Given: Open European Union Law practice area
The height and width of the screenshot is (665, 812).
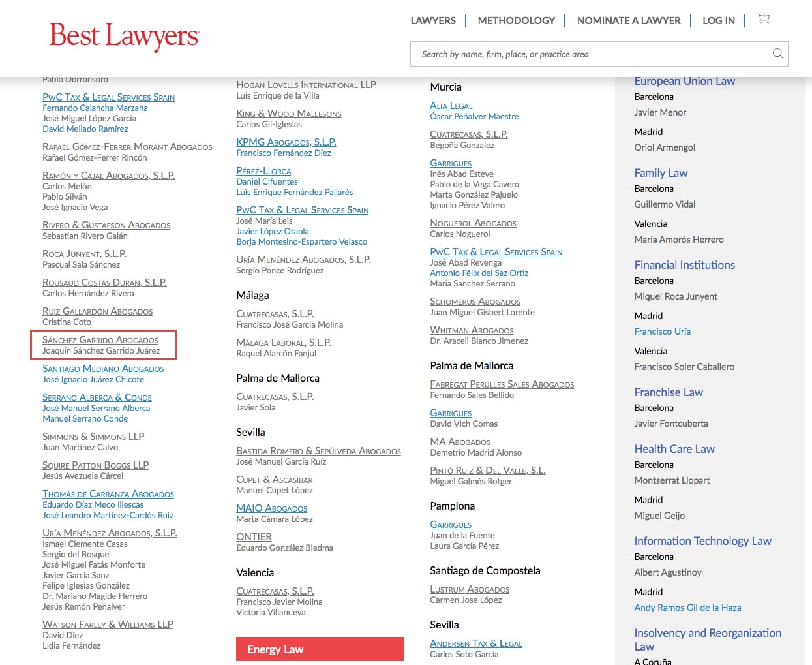Looking at the screenshot, I should pyautogui.click(x=685, y=81).
